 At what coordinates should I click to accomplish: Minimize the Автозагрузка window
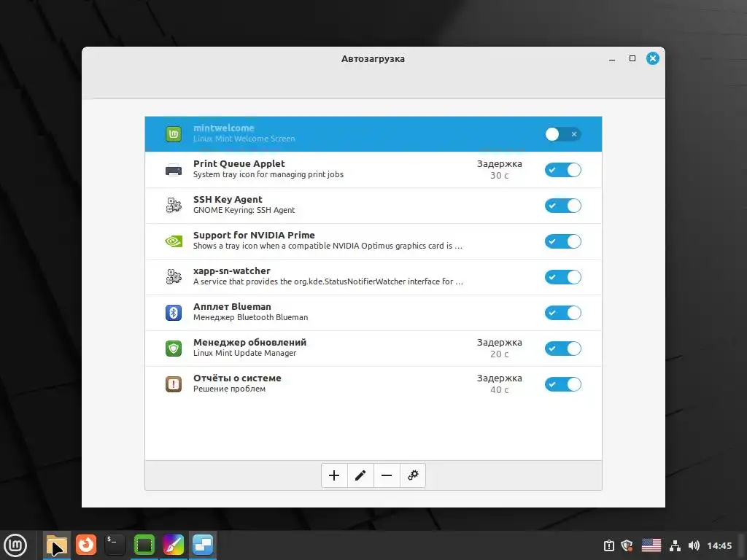point(612,59)
